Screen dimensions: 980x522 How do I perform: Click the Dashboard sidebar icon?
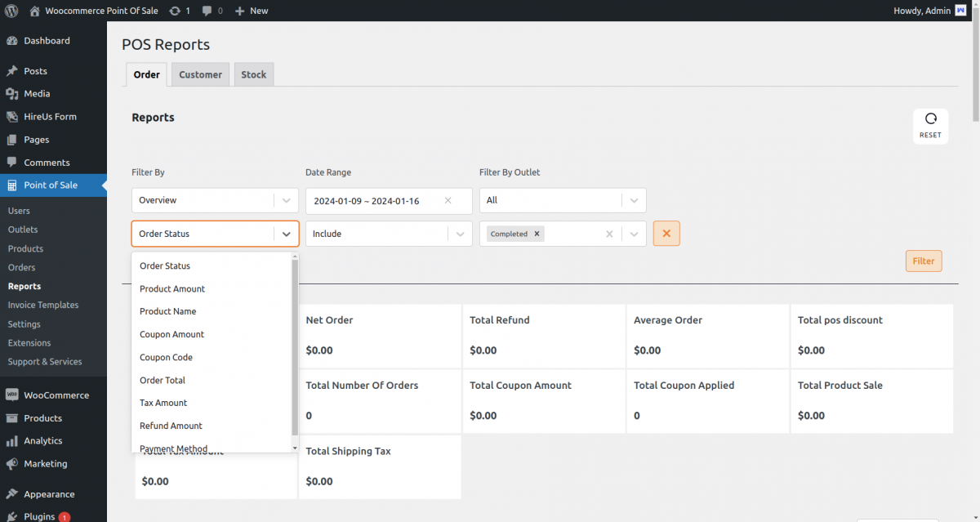(12, 41)
